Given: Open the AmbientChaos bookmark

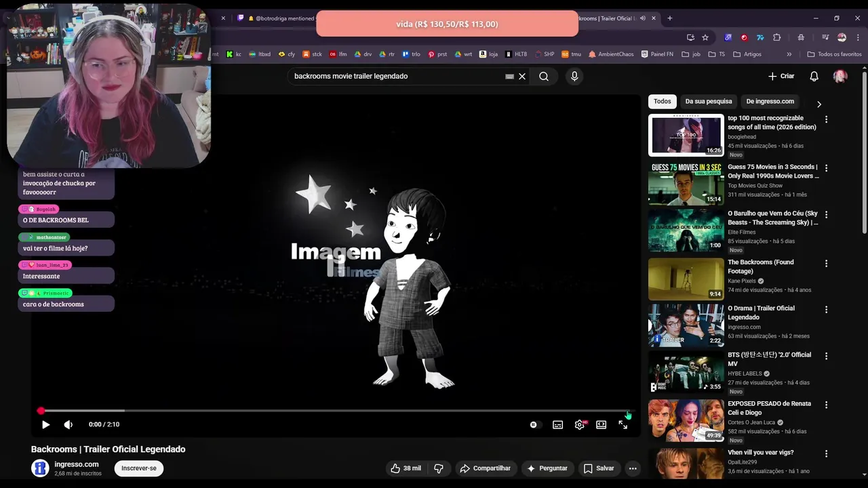Looking at the screenshot, I should pyautogui.click(x=611, y=54).
